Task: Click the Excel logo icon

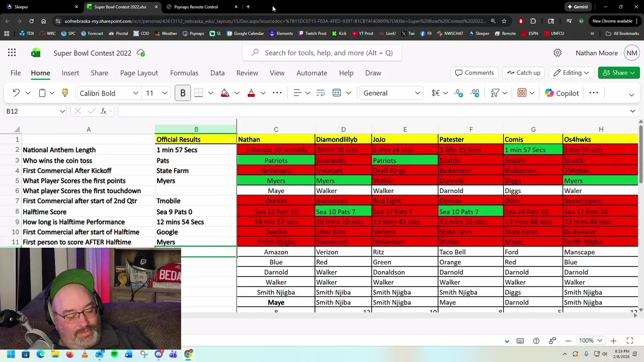Action: 36,53
